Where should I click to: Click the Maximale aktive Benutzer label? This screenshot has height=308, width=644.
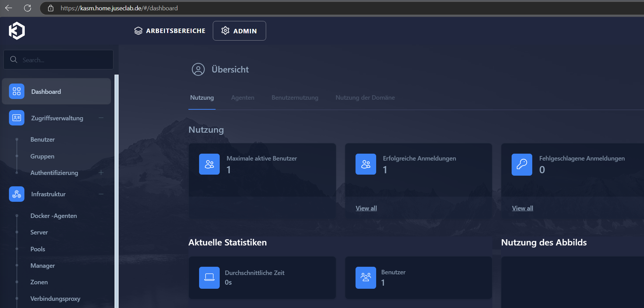coord(262,158)
